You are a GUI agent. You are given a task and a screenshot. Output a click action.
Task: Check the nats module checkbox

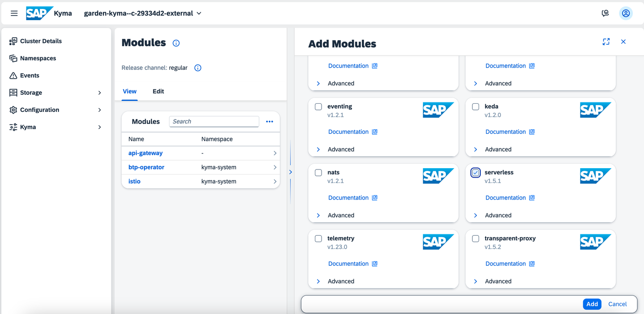[x=318, y=173]
